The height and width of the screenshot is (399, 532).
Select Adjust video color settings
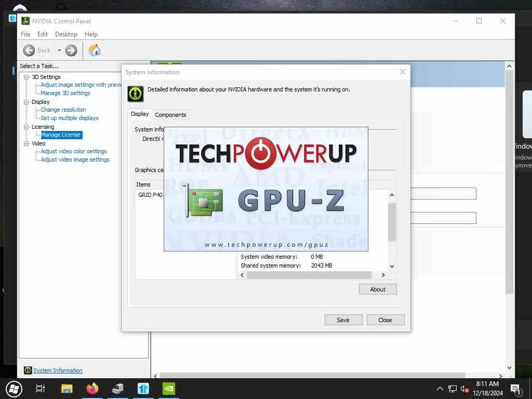(74, 151)
